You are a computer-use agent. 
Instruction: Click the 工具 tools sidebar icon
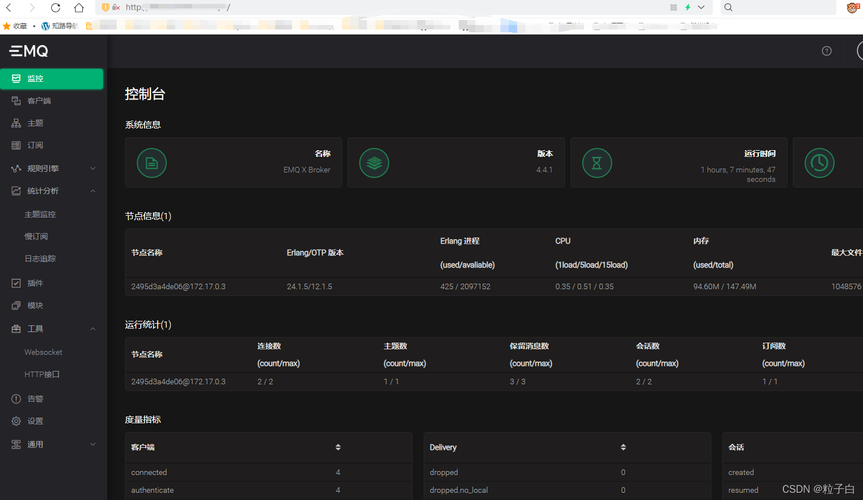point(16,329)
